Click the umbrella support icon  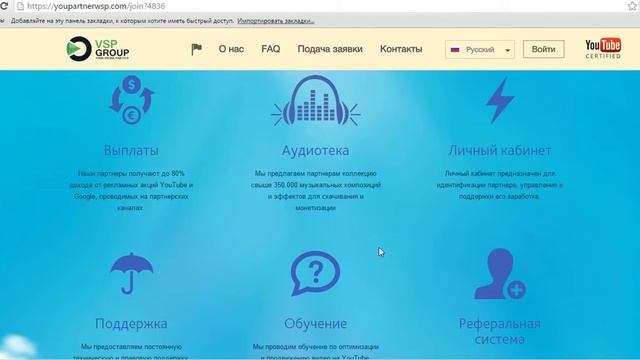pos(131,273)
